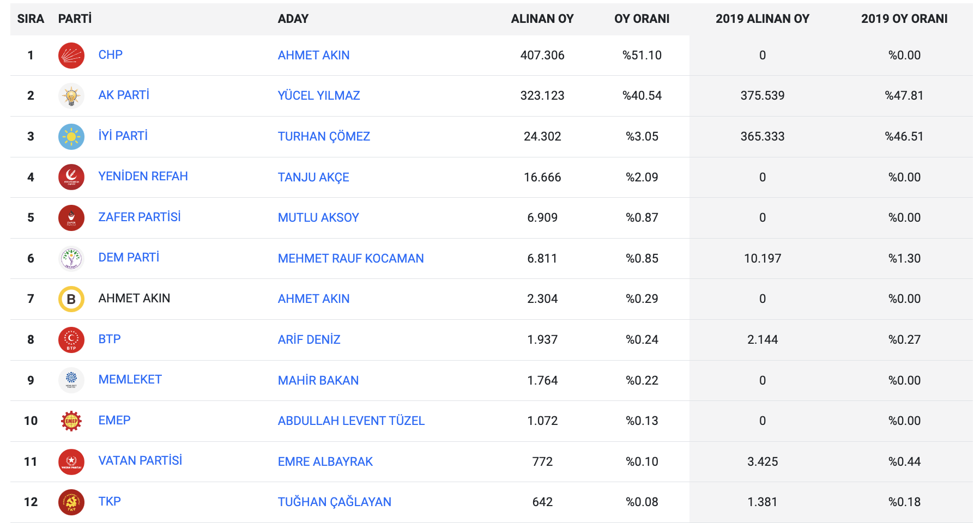Click the Yeniden Refah party logo
Viewport: 980px width, 523px height.
(x=71, y=177)
